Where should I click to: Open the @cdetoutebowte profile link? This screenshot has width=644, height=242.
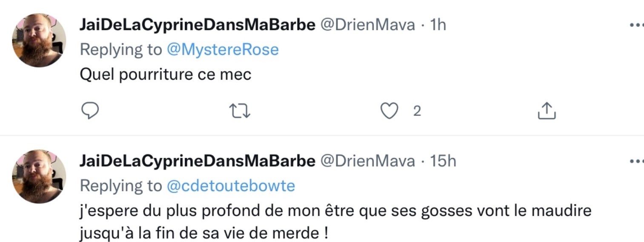(x=231, y=186)
